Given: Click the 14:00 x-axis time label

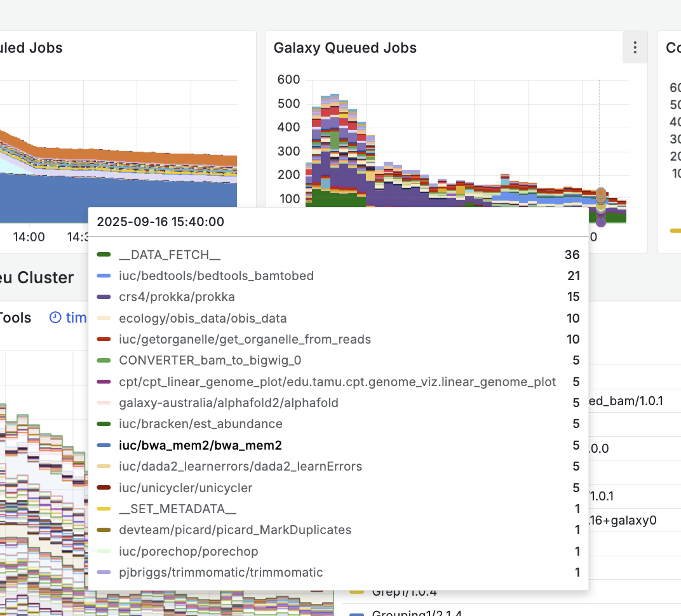Looking at the screenshot, I should [x=29, y=237].
